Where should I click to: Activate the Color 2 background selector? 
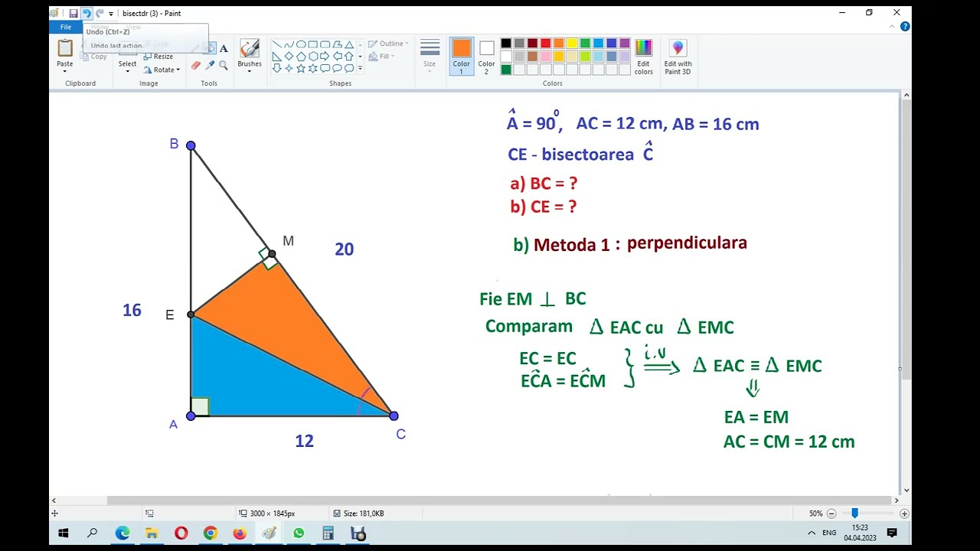click(486, 56)
